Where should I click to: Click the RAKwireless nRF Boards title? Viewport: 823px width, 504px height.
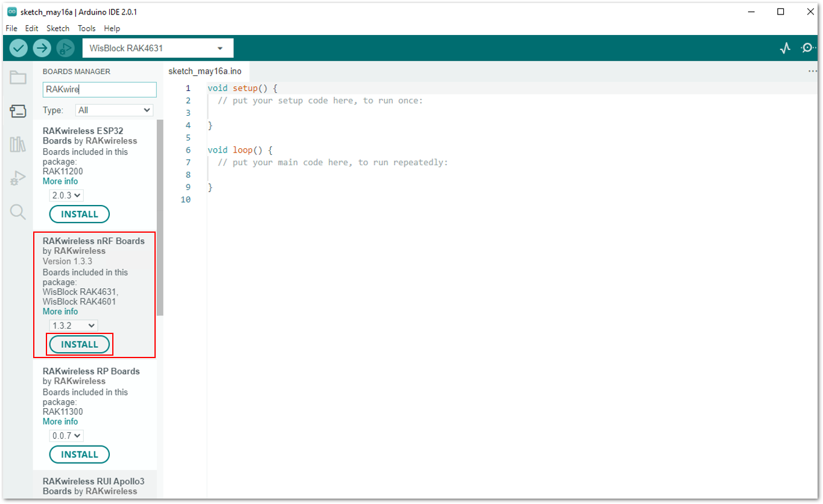(94, 241)
